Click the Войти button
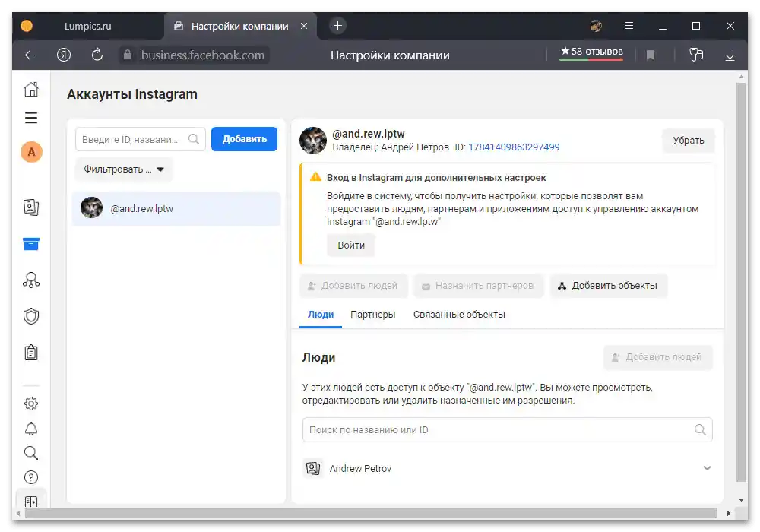760x532 pixels. point(351,245)
